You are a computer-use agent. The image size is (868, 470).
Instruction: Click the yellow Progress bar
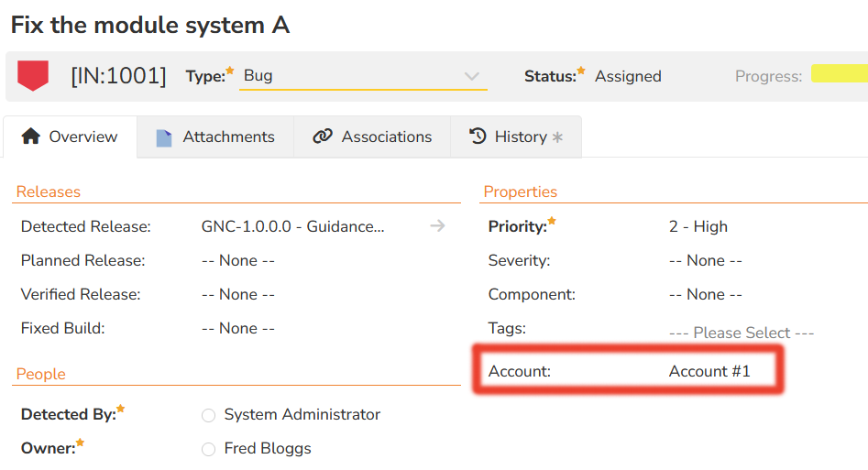click(x=839, y=75)
